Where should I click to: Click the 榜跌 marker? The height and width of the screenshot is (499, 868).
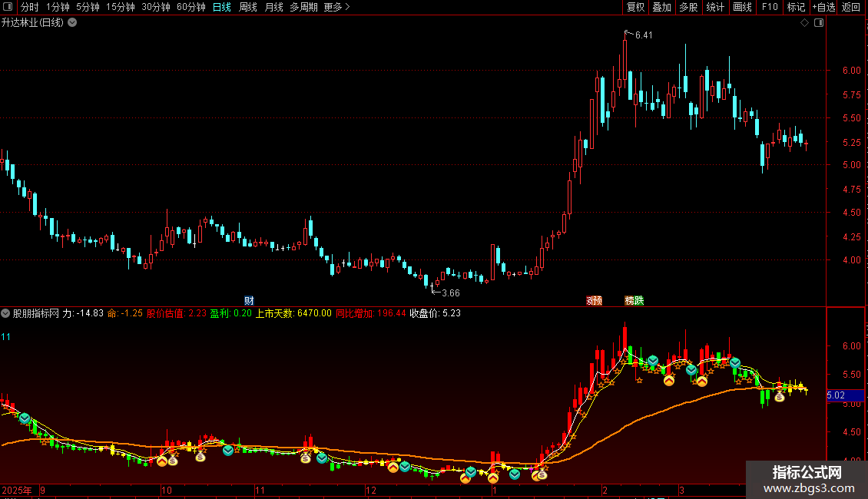[634, 300]
